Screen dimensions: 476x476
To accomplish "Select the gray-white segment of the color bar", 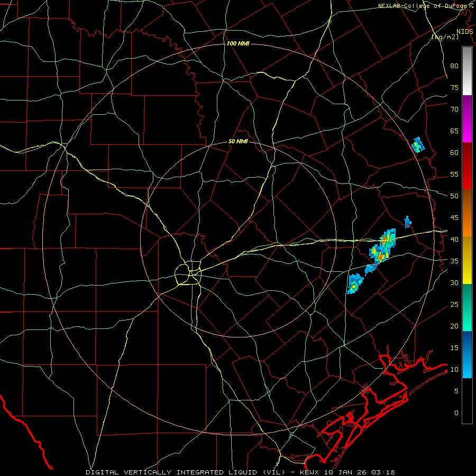I will (467, 71).
